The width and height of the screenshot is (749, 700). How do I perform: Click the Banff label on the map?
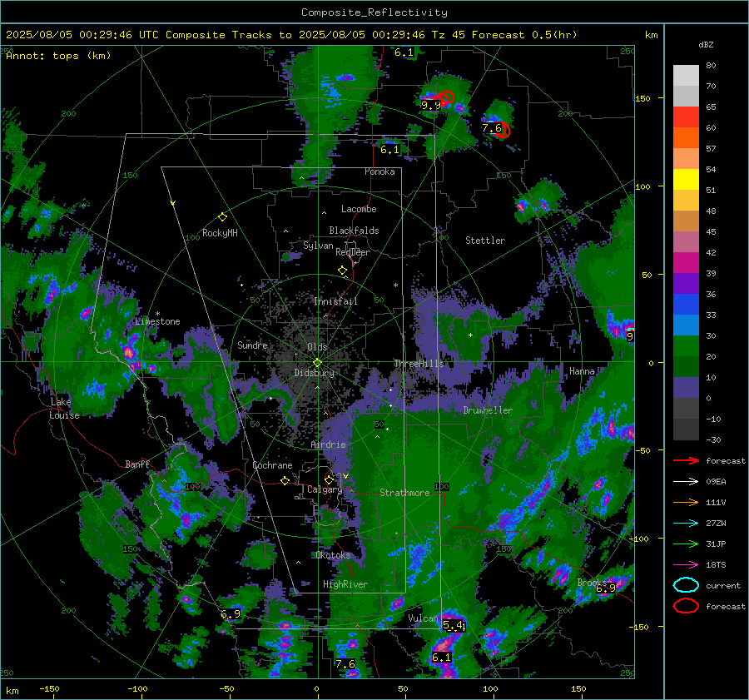click(137, 464)
